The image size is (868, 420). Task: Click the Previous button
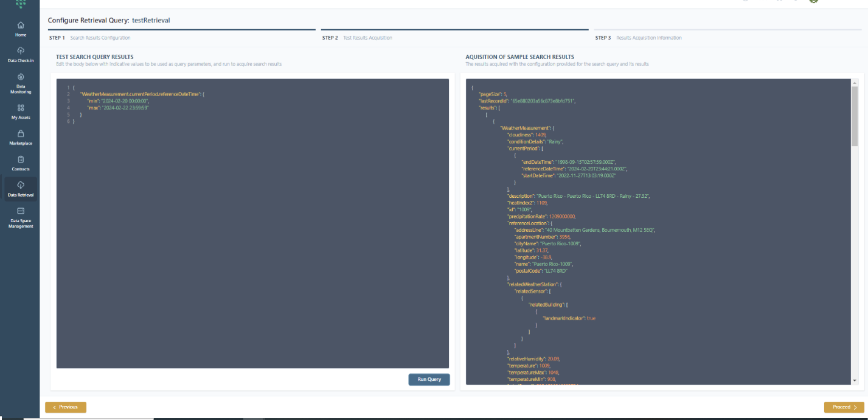(66, 407)
